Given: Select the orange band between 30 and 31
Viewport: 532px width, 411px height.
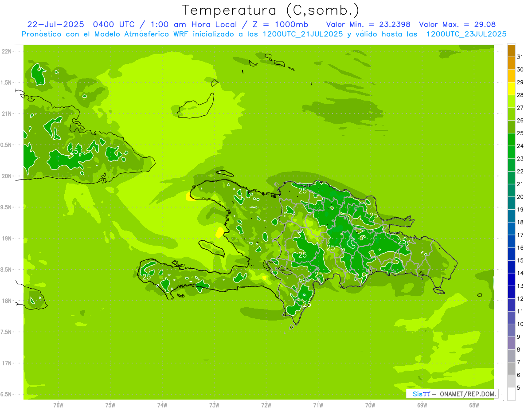Looking at the screenshot, I should [x=511, y=63].
